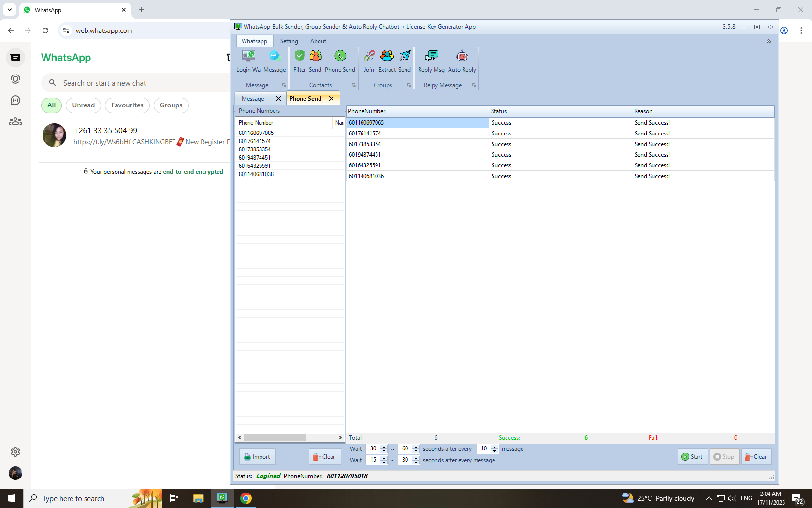Expand the Reply Message group launcher
The height and width of the screenshot is (508, 812).
pos(474,85)
